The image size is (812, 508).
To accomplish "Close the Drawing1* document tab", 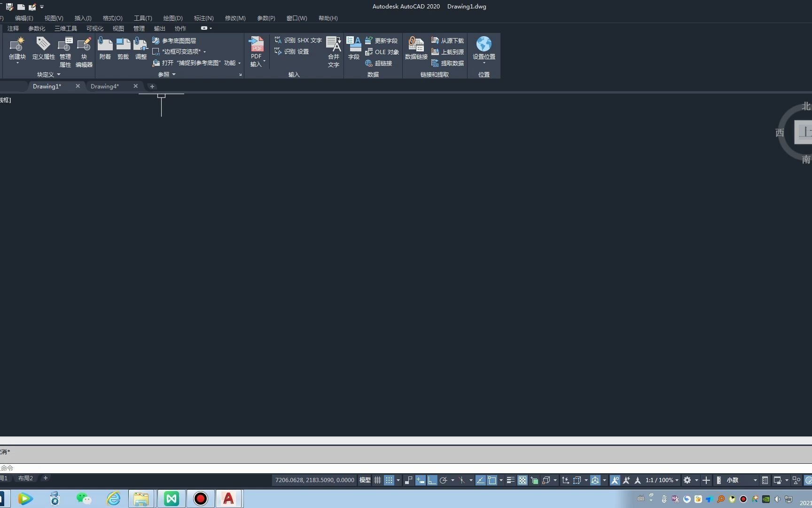I will tap(78, 86).
